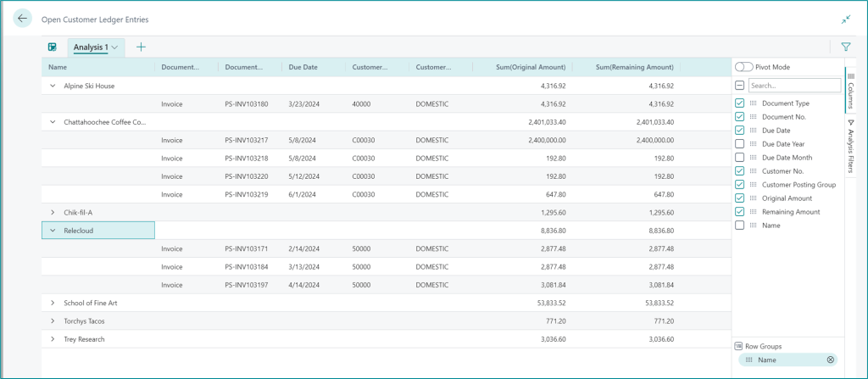Expand the School of Fine Art group
Viewport: 868px width, 379px height.
point(53,303)
